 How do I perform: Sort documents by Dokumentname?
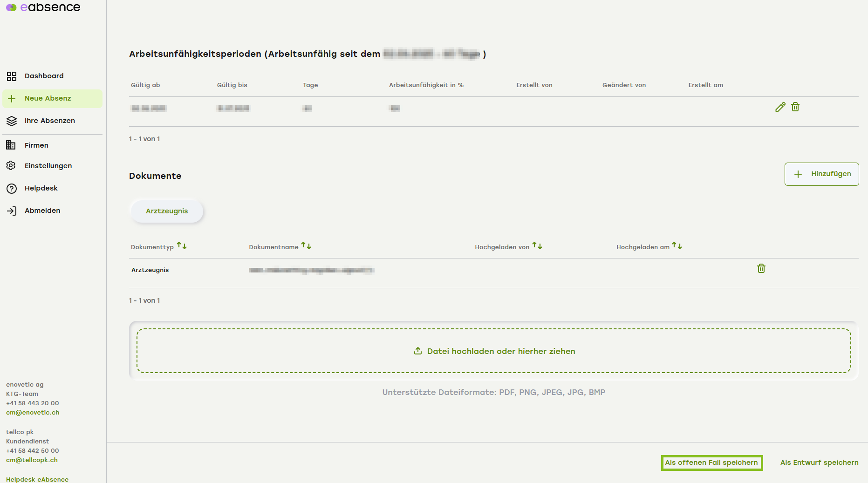click(x=306, y=245)
